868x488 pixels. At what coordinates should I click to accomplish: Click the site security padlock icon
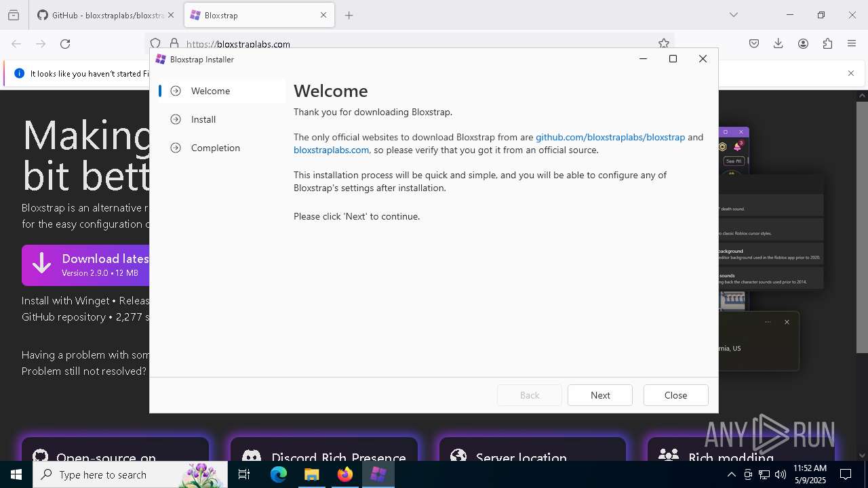click(x=174, y=43)
